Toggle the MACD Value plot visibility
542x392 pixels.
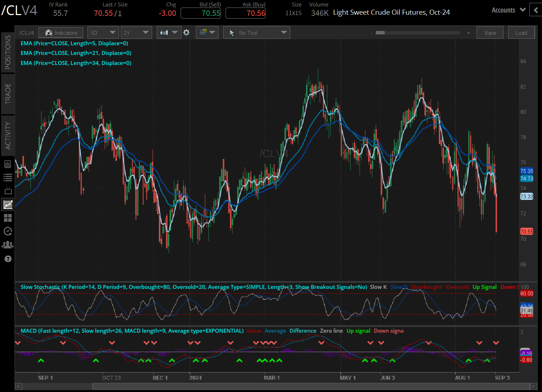(254, 331)
